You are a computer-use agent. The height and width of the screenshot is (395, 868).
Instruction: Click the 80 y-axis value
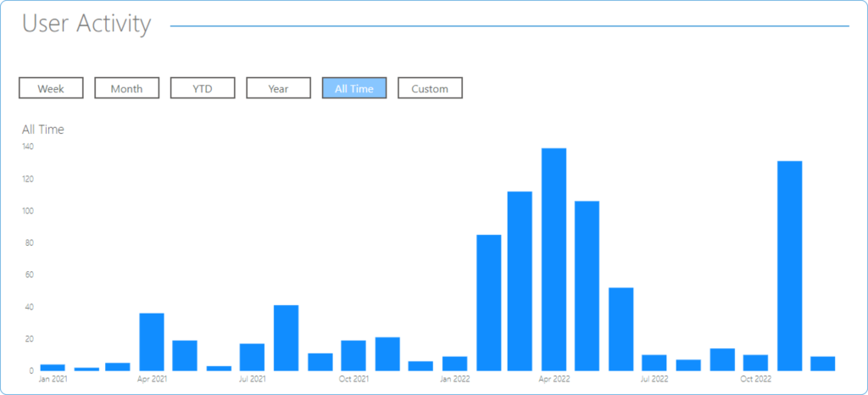(x=30, y=243)
